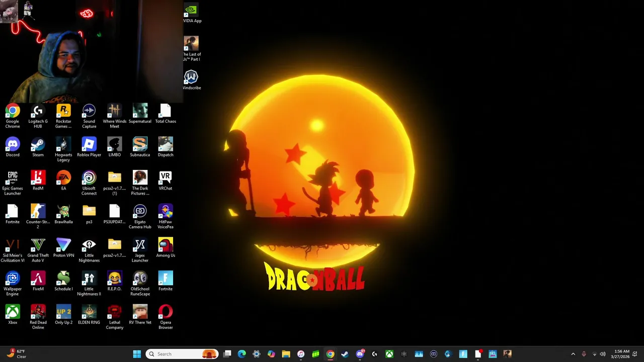Select Little Nightmares II desktop icon

point(89,284)
